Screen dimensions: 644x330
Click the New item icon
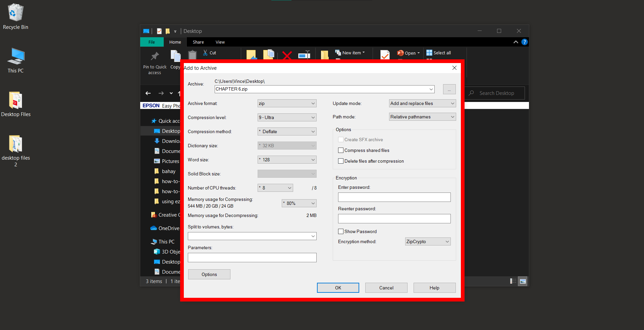[338, 52]
